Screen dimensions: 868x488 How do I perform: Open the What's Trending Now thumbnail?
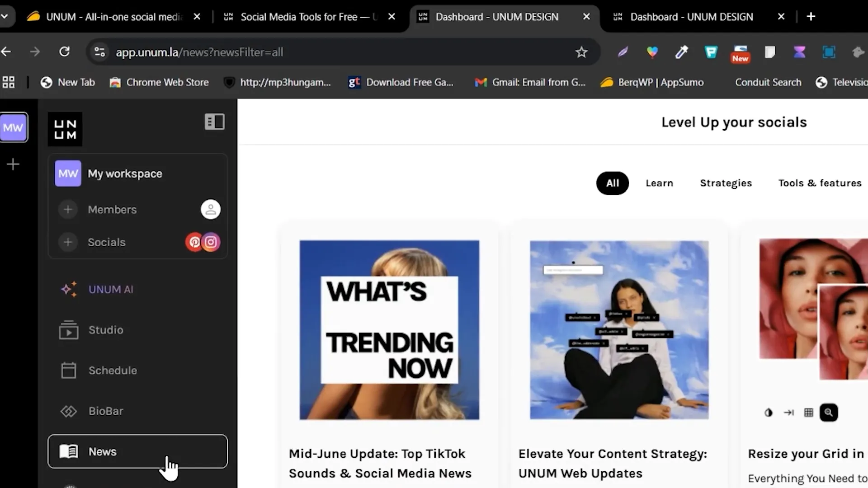(x=389, y=330)
